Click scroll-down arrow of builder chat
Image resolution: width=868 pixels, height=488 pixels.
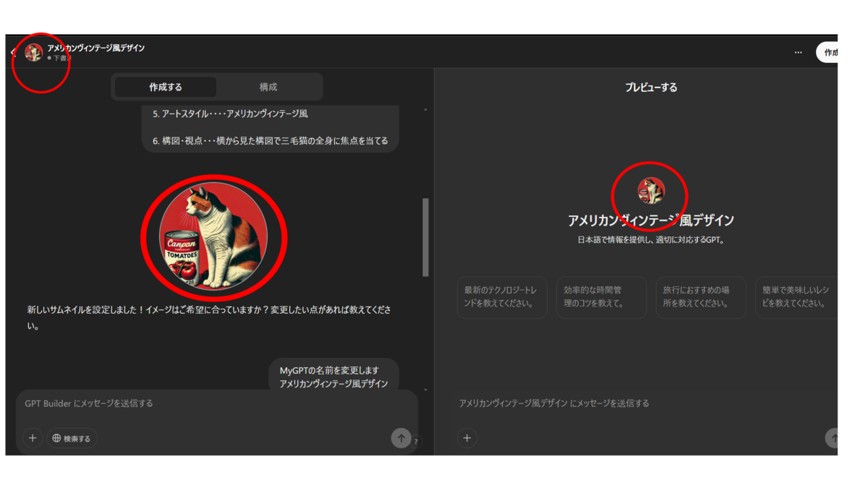click(425, 390)
